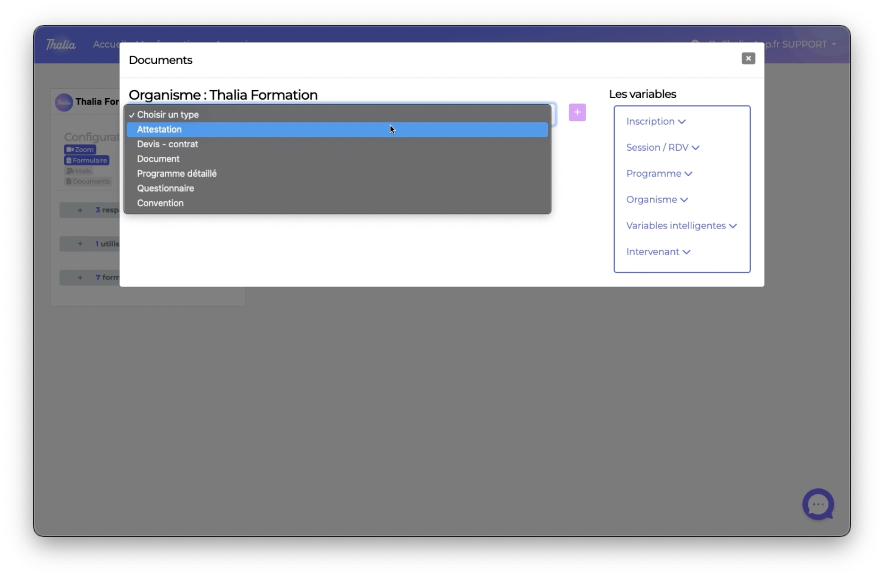Screen dimensions: 884x578
Task: Expand Session / RDV variables
Action: (x=662, y=148)
